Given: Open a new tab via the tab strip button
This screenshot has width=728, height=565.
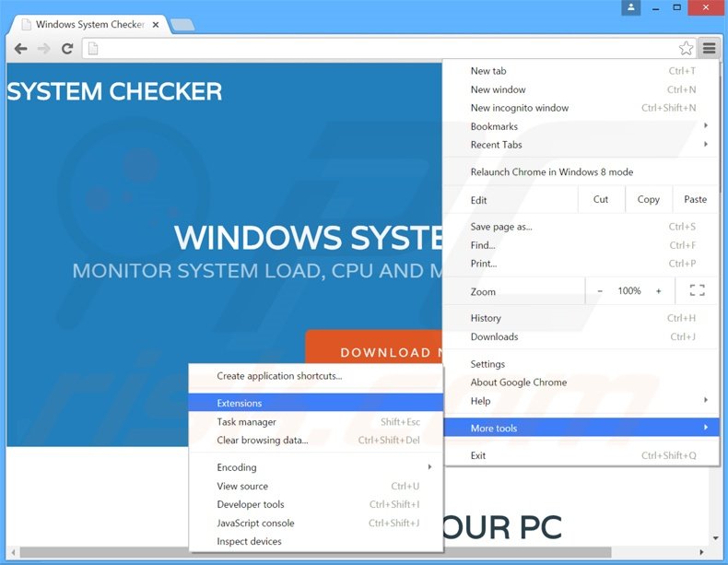Looking at the screenshot, I should tap(182, 25).
